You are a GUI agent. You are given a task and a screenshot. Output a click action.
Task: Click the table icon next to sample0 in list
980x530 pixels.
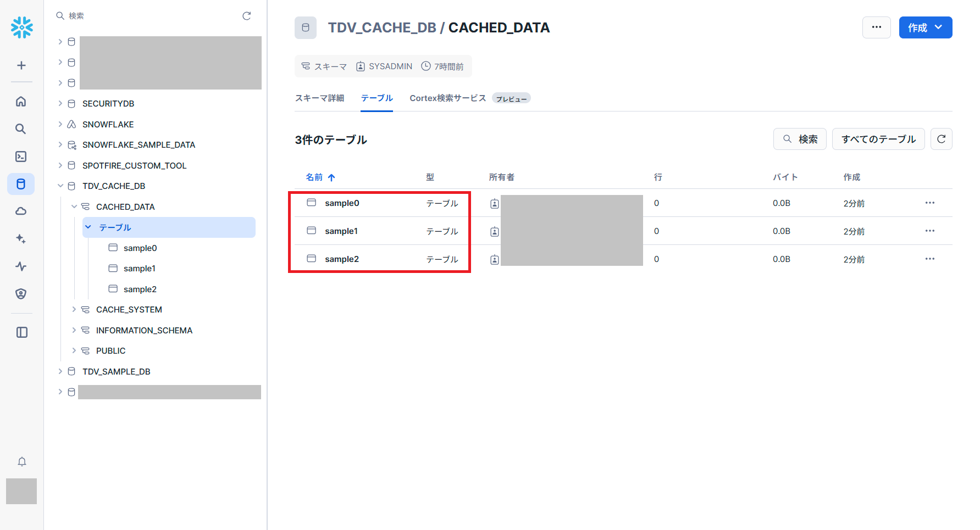[x=312, y=203]
